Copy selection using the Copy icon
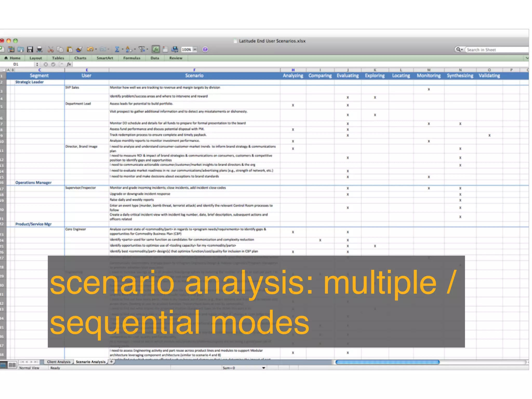The width and height of the screenshot is (532, 399). pyautogui.click(x=60, y=49)
